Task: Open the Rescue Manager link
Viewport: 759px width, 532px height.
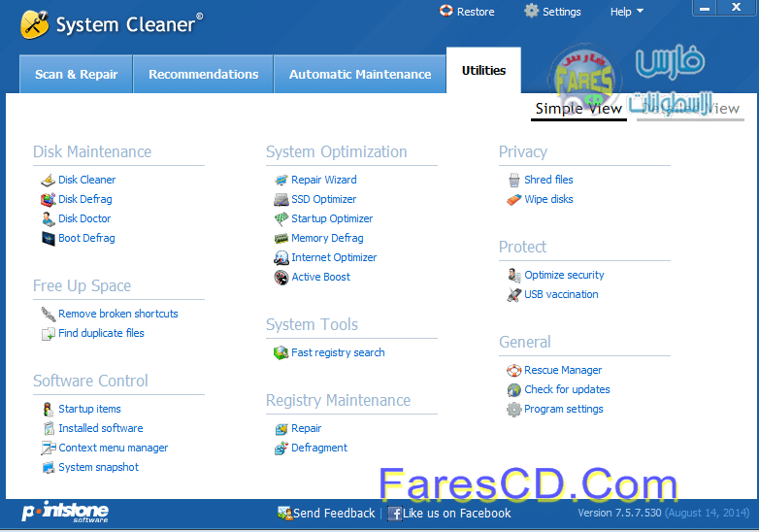Action: click(563, 370)
